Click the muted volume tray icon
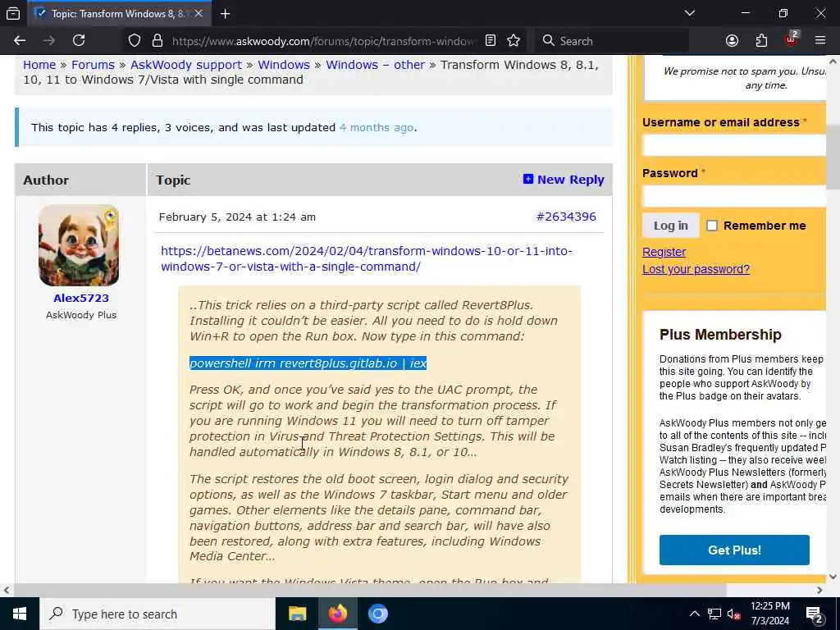The width and height of the screenshot is (840, 630). coord(734,614)
